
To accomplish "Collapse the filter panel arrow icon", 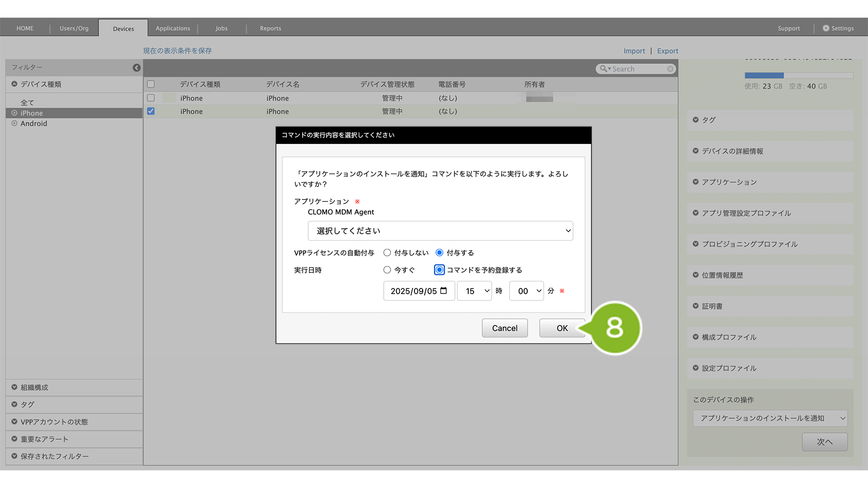I will [x=137, y=68].
